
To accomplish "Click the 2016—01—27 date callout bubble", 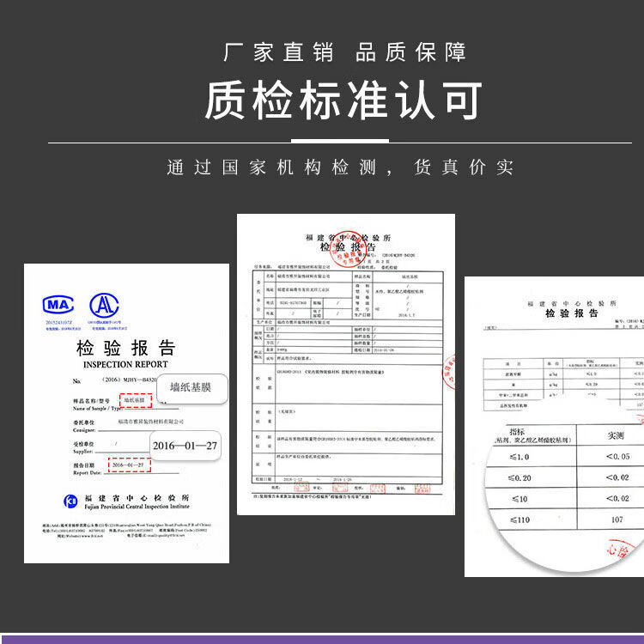I will tap(185, 445).
